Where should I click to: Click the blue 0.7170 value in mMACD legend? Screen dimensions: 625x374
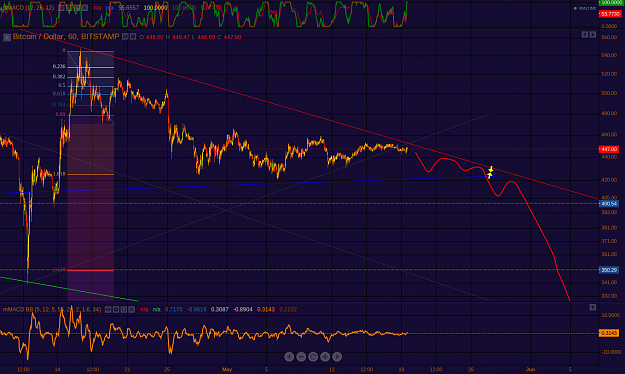coord(173,309)
